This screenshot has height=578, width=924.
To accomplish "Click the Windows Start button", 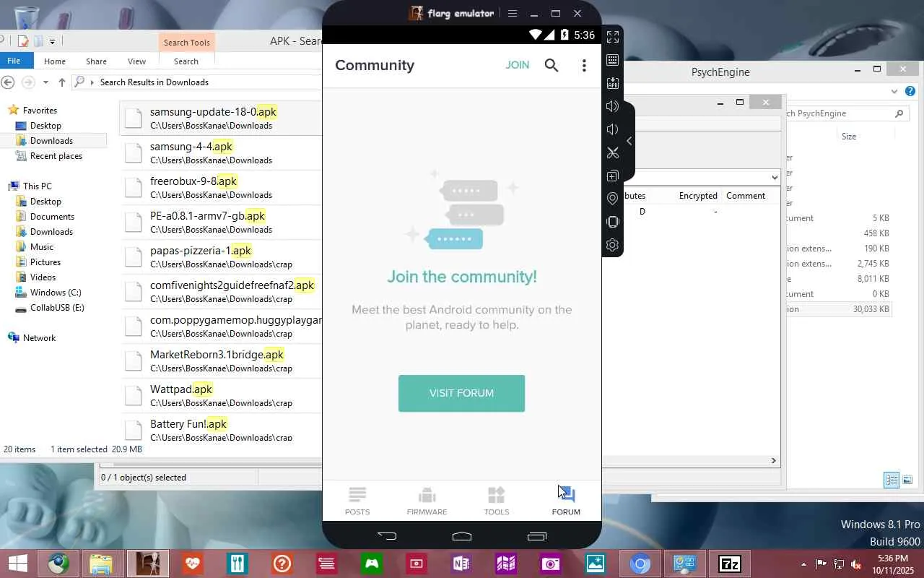I will (17, 564).
